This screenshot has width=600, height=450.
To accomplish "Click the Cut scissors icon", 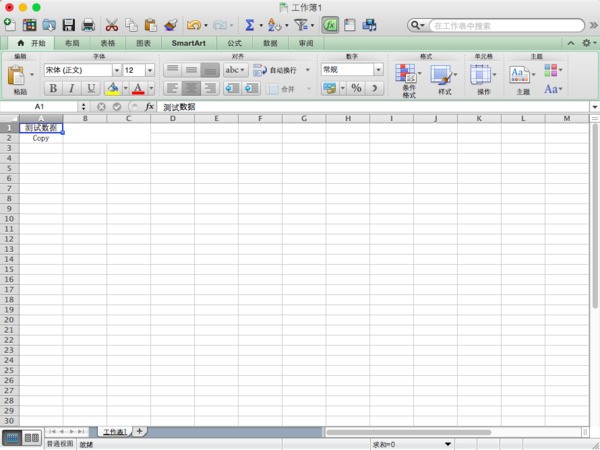I will (112, 24).
